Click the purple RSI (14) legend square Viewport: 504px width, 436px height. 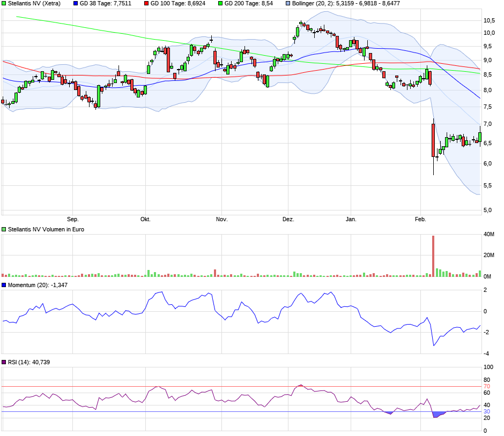[4, 363]
